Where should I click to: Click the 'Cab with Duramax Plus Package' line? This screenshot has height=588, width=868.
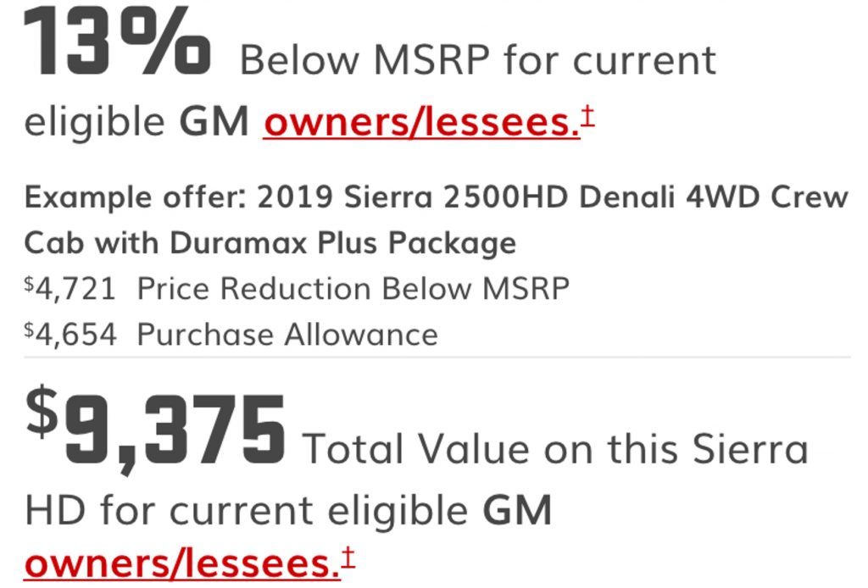(x=270, y=243)
